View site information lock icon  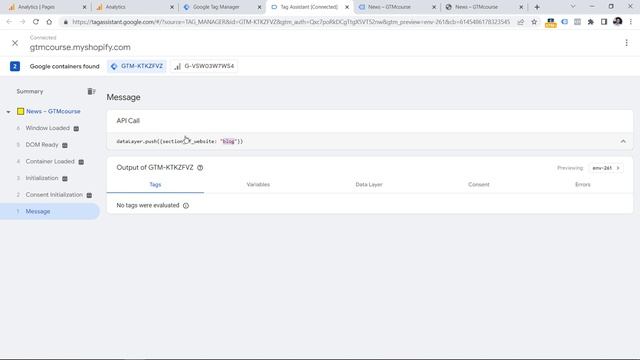point(65,22)
